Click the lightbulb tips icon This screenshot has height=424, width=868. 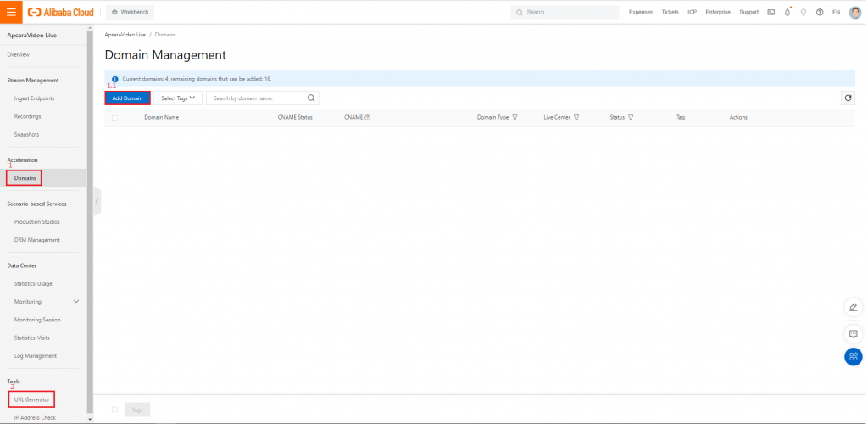(804, 12)
